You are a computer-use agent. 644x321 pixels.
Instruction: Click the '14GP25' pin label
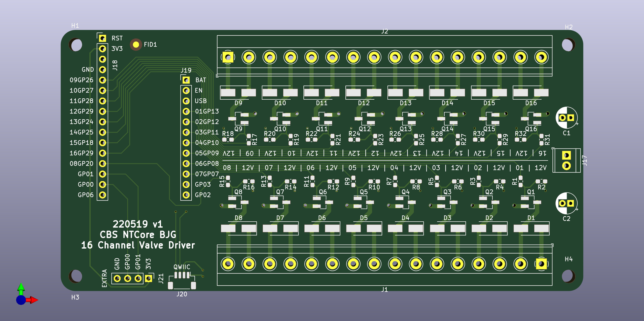coord(81,132)
